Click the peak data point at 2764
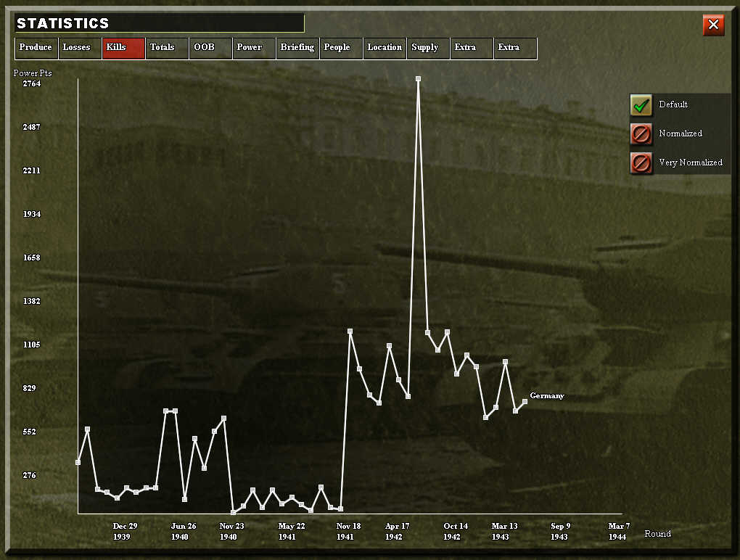Screen dimensions: 740x560 click(x=418, y=79)
